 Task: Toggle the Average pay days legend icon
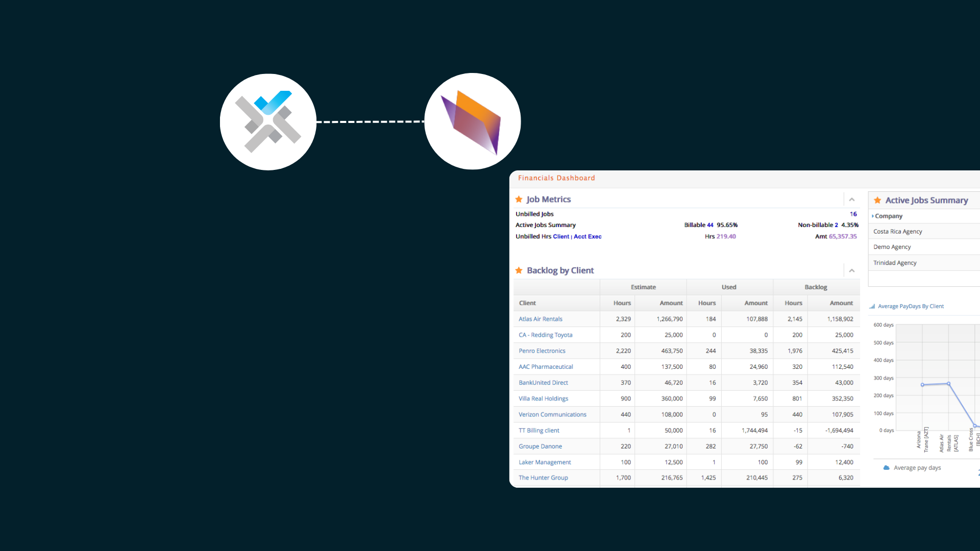click(887, 467)
